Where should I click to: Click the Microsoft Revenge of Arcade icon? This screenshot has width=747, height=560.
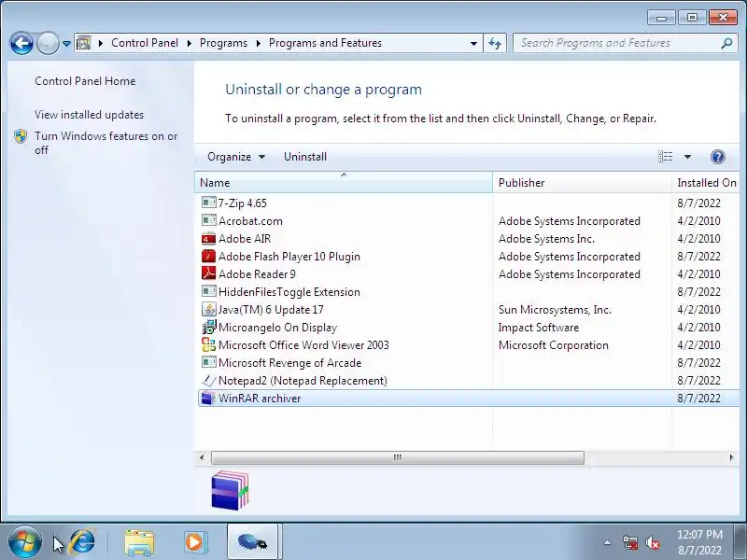coord(208,363)
